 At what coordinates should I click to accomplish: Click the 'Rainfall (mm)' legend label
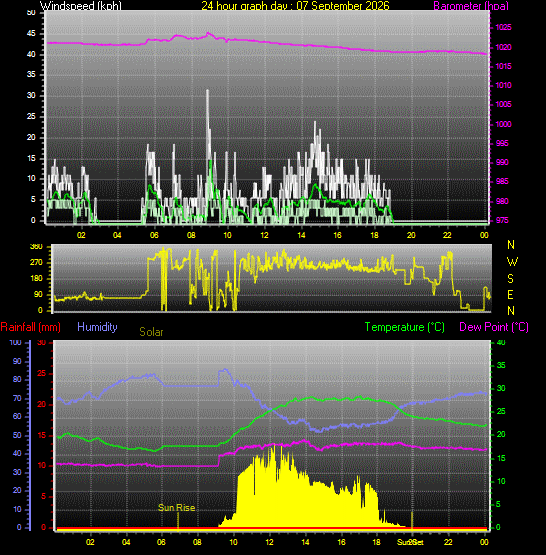[30, 327]
